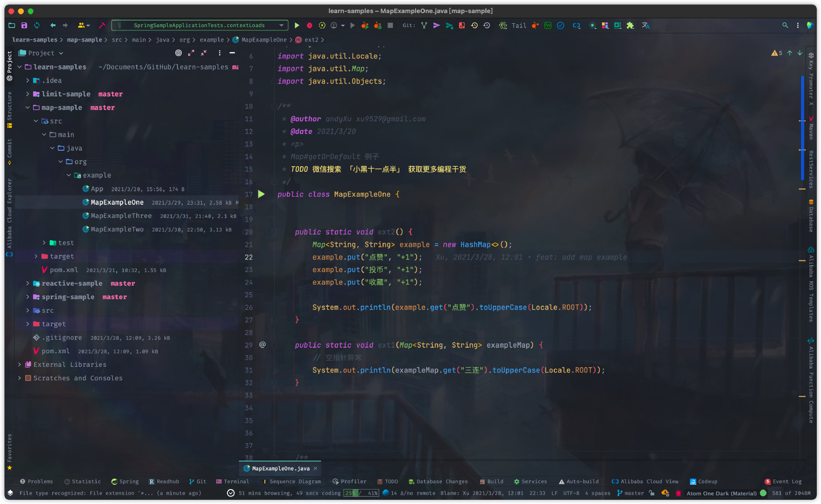
Task: Open the Git tool window tab
Action: pyautogui.click(x=198, y=481)
